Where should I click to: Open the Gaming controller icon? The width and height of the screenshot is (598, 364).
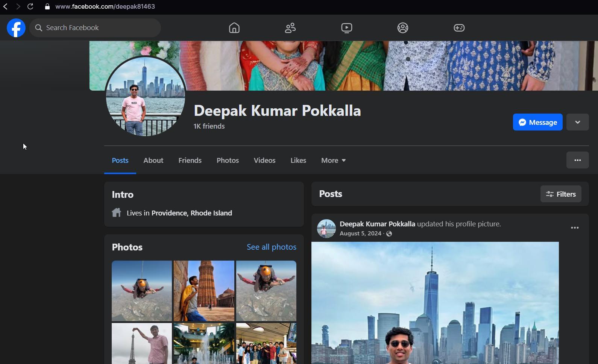[x=459, y=28]
